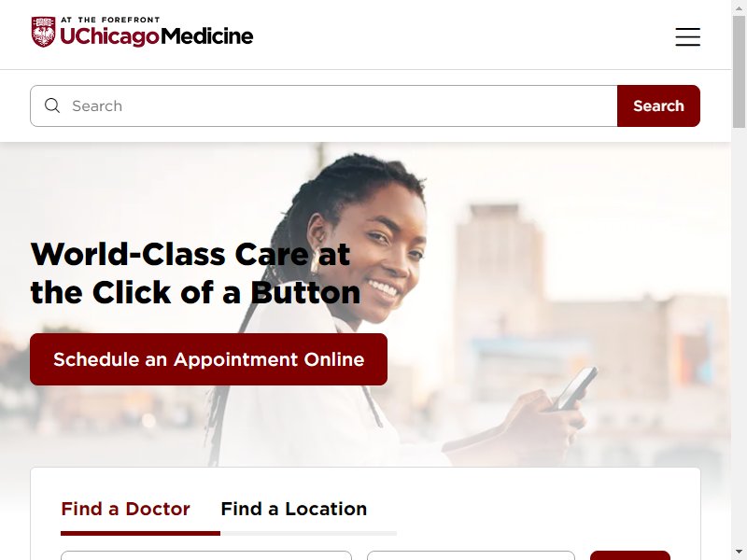The width and height of the screenshot is (747, 560).
Task: Open the hamburger navigation menu
Action: coord(687,36)
